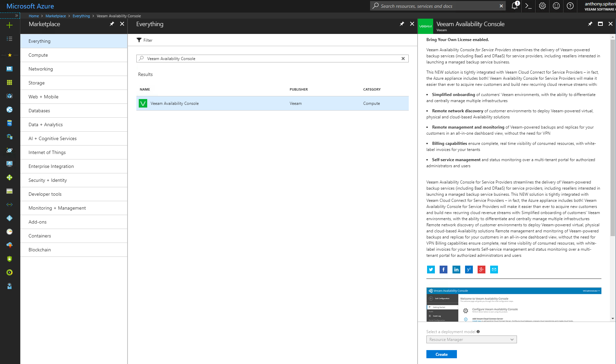Select Databases category in Marketplace

click(x=74, y=111)
